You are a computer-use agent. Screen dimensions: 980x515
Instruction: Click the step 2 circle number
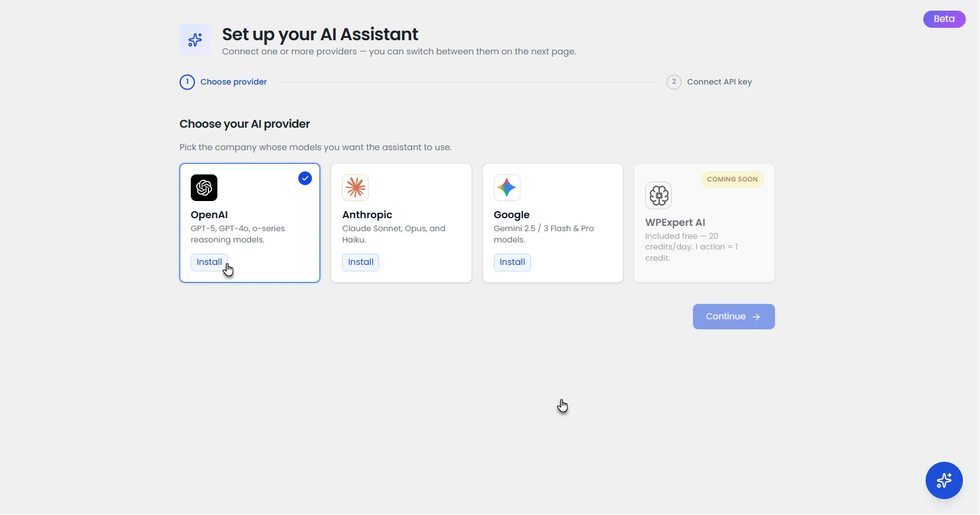coord(674,82)
